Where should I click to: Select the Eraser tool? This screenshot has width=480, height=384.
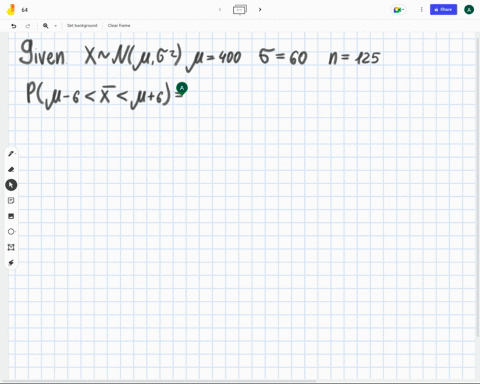[x=11, y=169]
